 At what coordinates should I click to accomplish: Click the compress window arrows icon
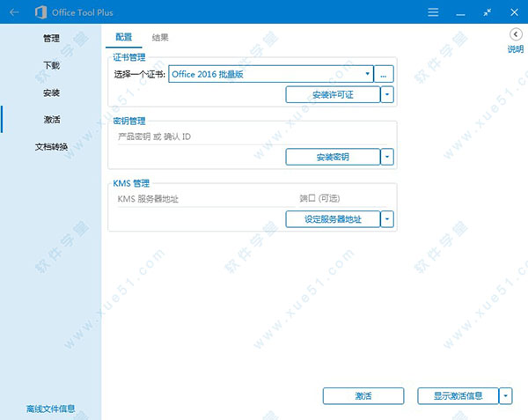click(x=488, y=12)
